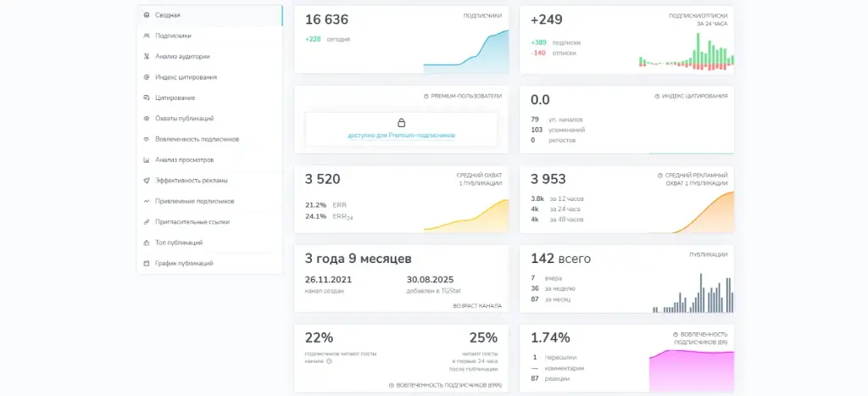868x396 pixels.
Task: Click the help icon next to PREMIUM-ПОЛЬЗОВАТЕЛИ
Action: [426, 97]
